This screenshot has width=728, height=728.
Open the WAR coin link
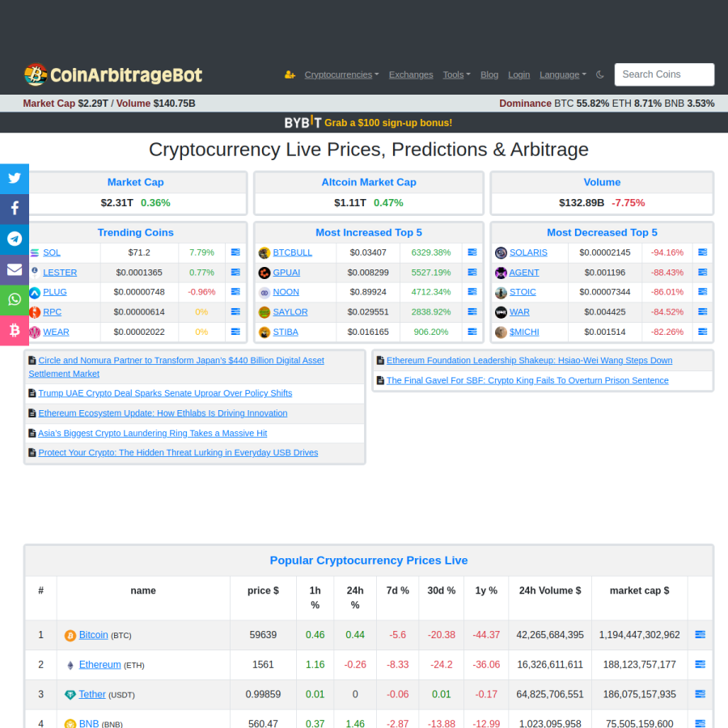[519, 312]
